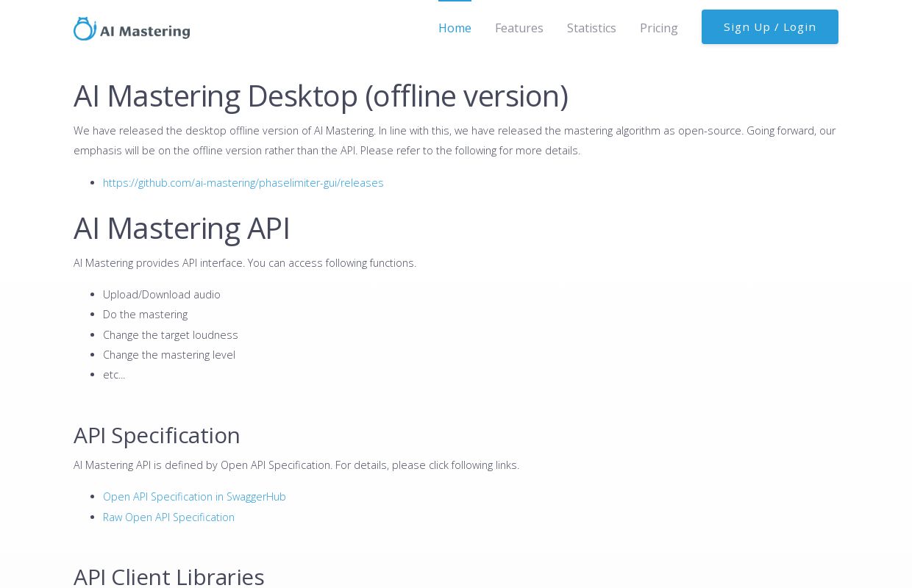912x588 pixels.
Task: Click the AI Mastering Desktop (offline version) heading
Action: pyautogui.click(x=321, y=96)
